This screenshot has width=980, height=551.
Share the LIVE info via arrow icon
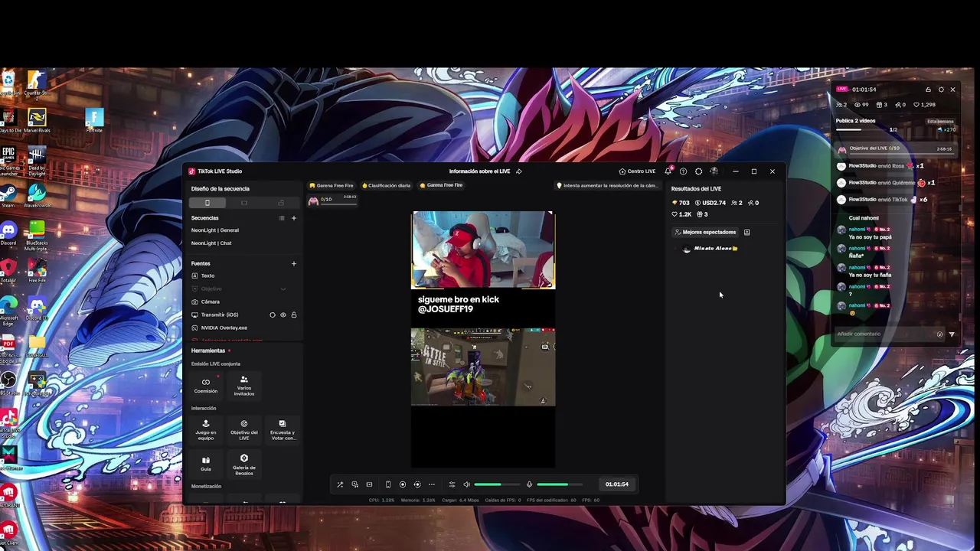pos(518,171)
